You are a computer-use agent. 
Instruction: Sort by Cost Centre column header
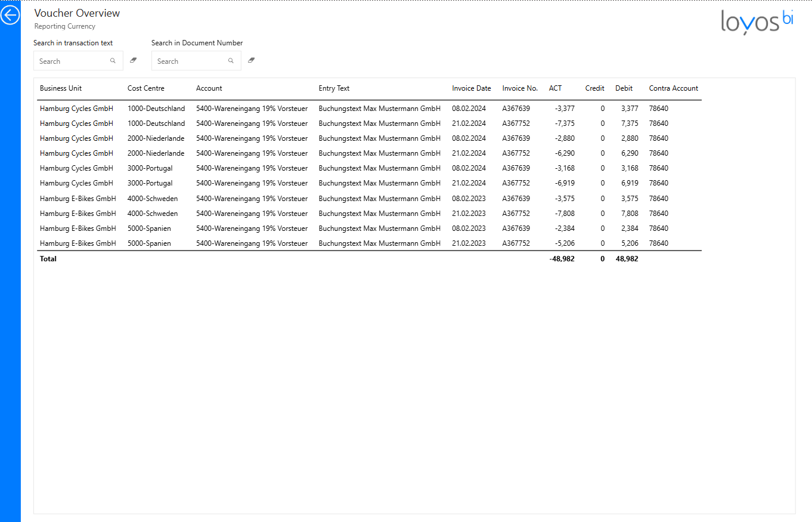click(x=146, y=88)
